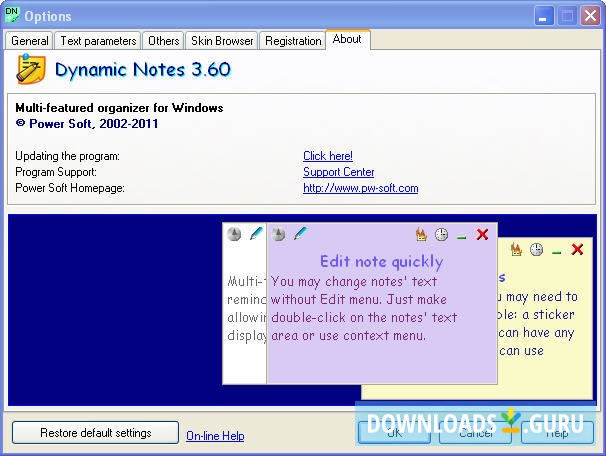Click the clock icon on yellow note

pyautogui.click(x=536, y=249)
